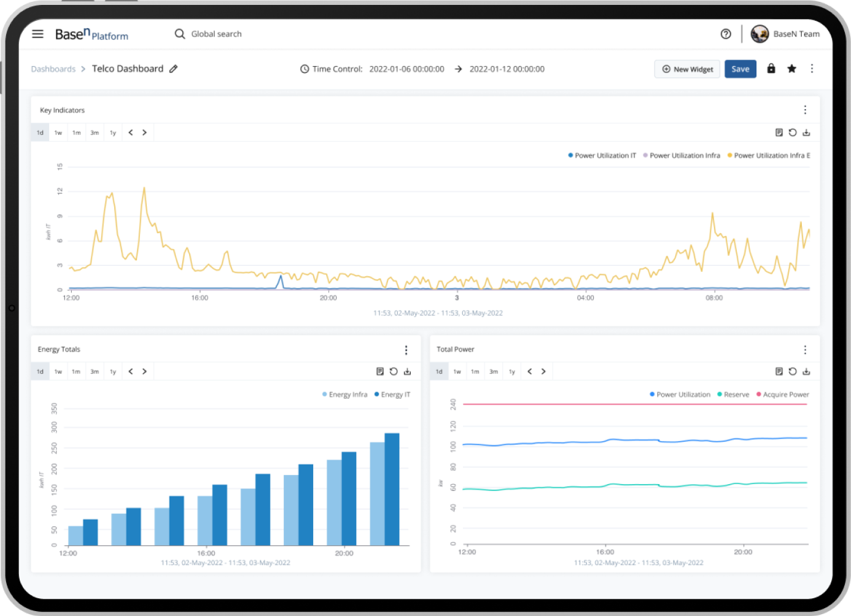Edit the Telco Dashboard name pencil icon
The height and width of the screenshot is (616, 851).
[x=174, y=69]
